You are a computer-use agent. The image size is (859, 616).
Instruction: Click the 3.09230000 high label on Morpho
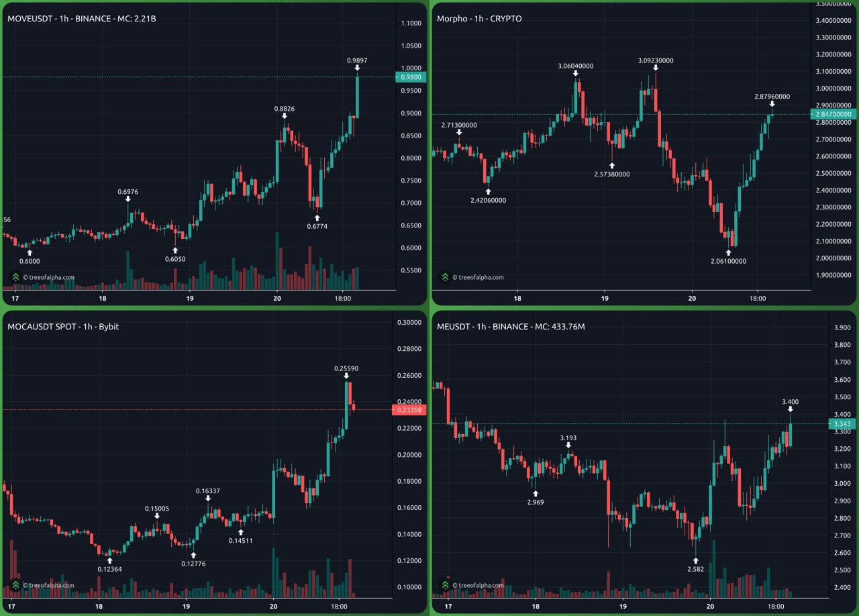coord(656,60)
